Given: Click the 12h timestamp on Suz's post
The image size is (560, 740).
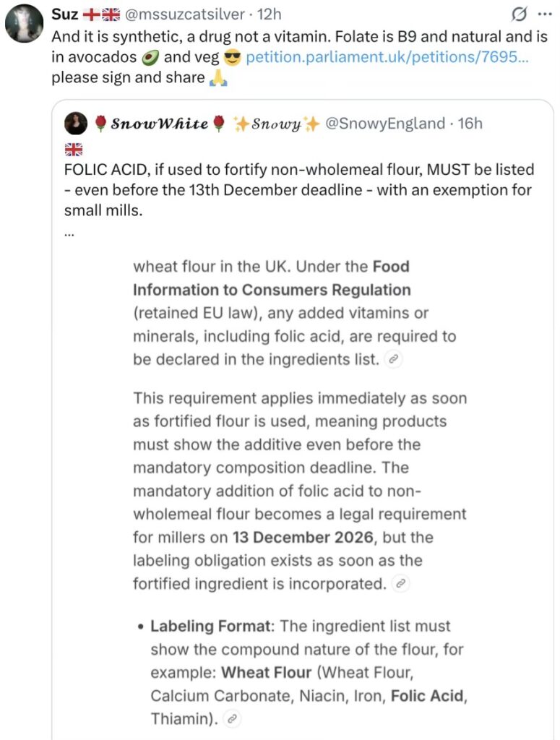Looking at the screenshot, I should [x=269, y=14].
